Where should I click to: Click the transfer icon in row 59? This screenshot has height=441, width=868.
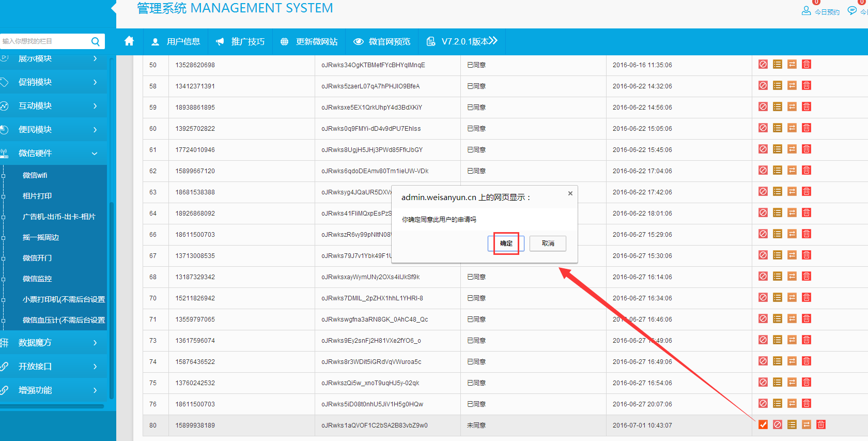coord(792,107)
